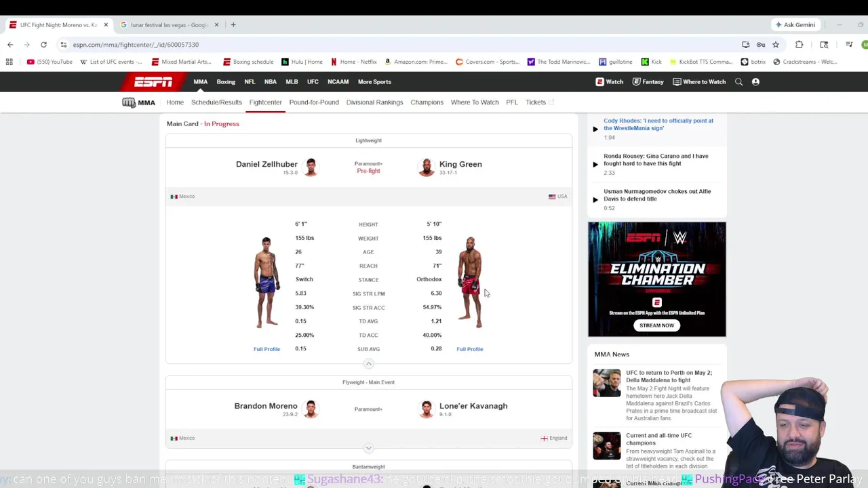Open the Amazon Prime bookmark
Screen dimensions: 868x488
pyautogui.click(x=416, y=62)
